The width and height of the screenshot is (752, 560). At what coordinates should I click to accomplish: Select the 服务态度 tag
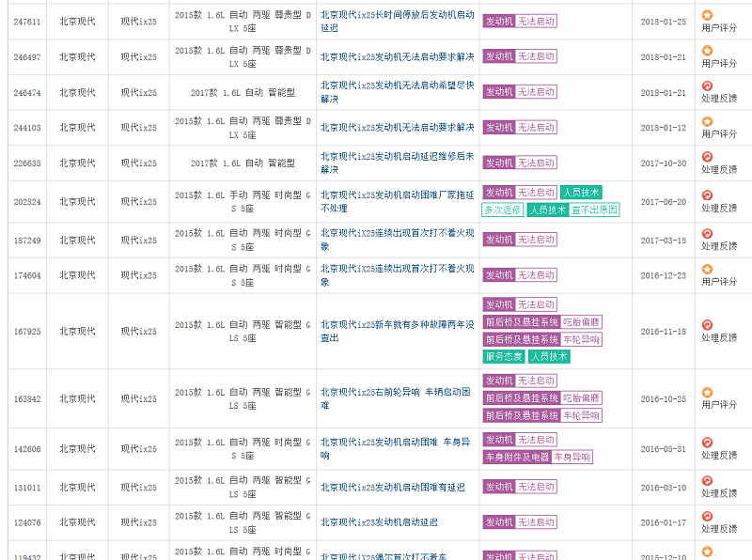coord(503,357)
